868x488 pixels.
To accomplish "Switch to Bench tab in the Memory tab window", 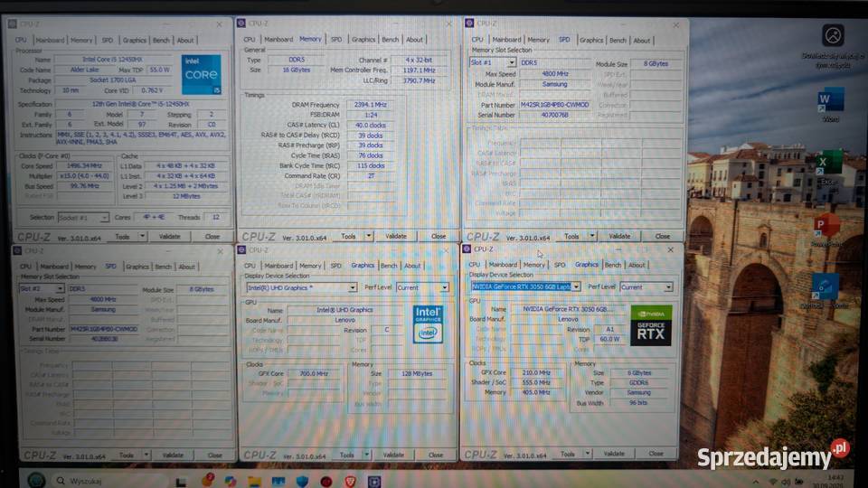I will pyautogui.click(x=391, y=40).
